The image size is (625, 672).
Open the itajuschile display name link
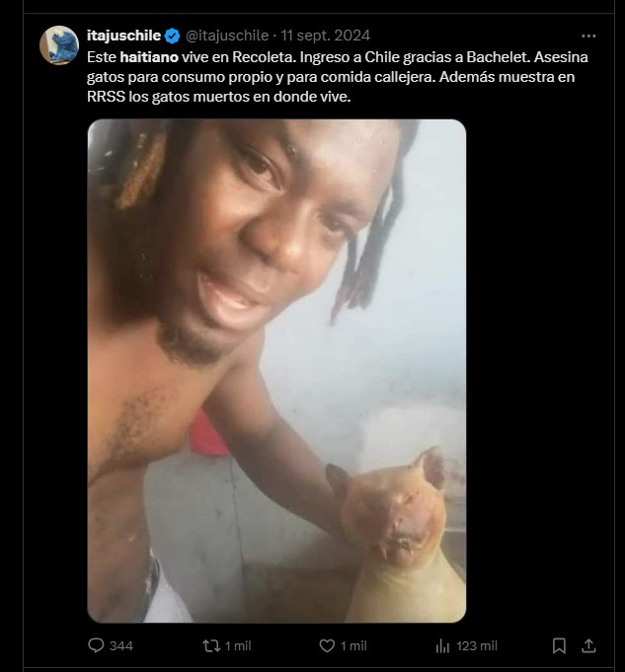point(123,36)
